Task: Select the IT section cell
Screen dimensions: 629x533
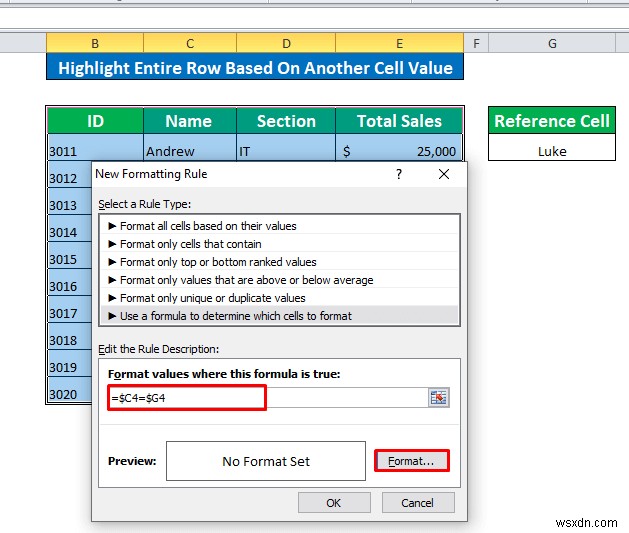Action: [x=286, y=148]
